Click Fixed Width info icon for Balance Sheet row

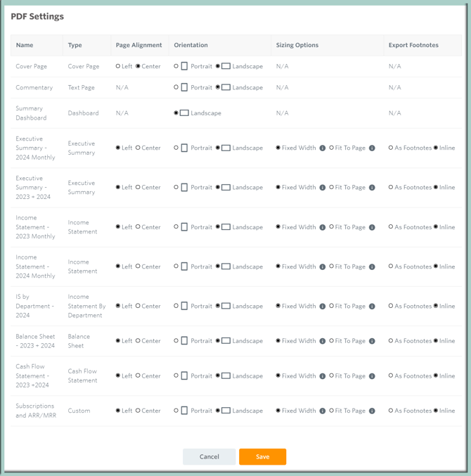tap(323, 341)
